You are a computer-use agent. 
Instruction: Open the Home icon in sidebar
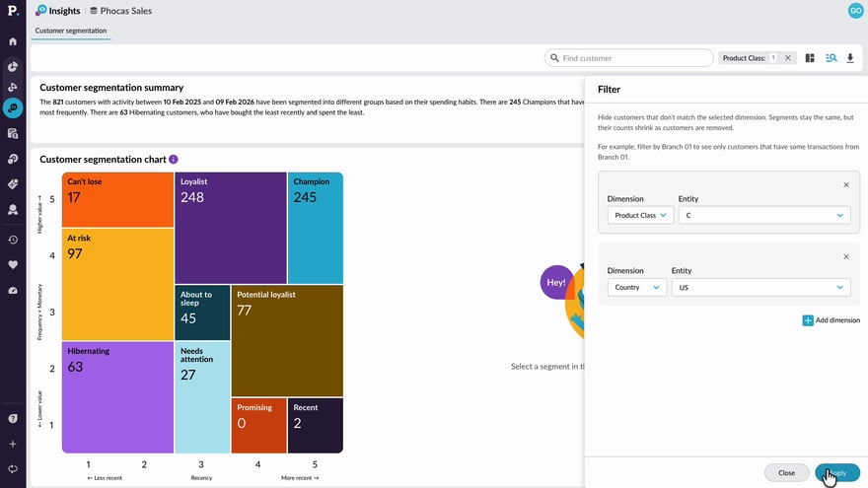click(x=13, y=42)
